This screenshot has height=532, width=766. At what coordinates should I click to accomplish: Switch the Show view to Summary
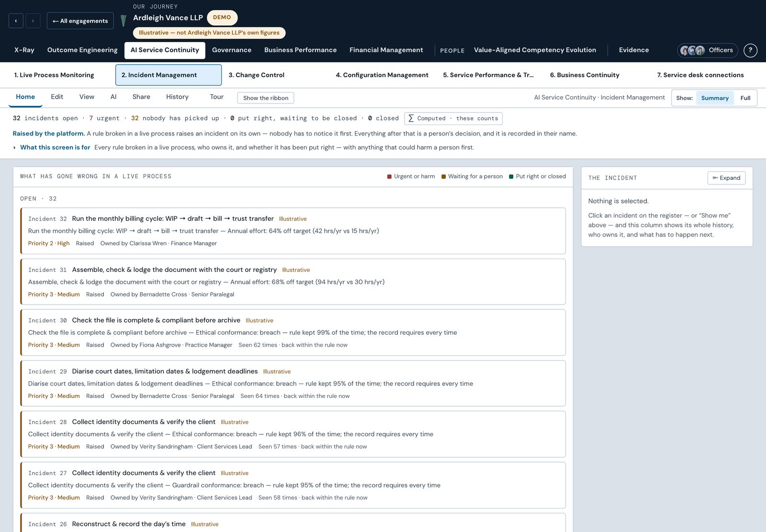pyautogui.click(x=715, y=98)
